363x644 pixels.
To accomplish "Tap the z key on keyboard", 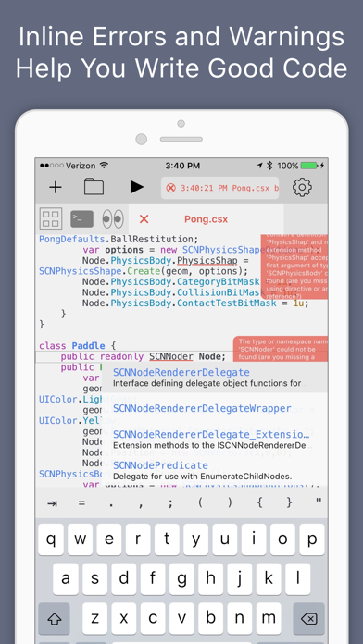I will coord(94,618).
